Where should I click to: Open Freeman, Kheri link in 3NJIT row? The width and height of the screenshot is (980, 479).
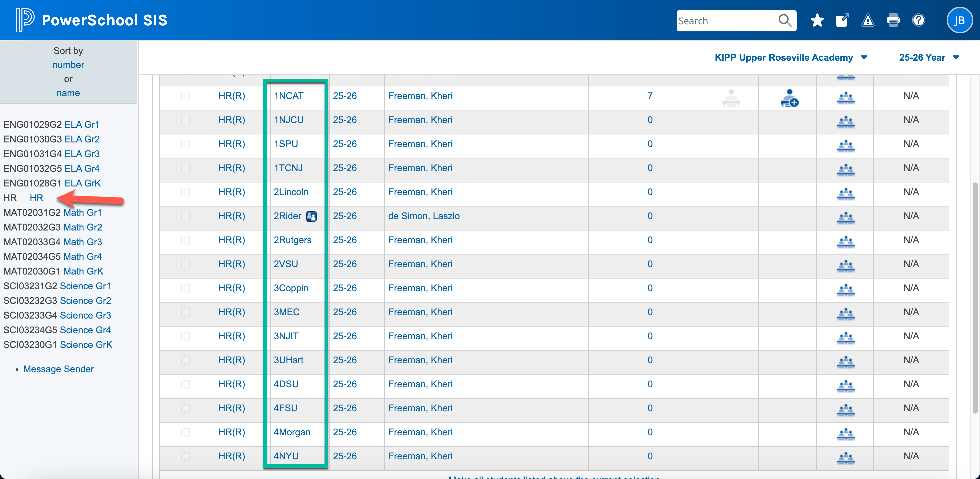point(420,336)
